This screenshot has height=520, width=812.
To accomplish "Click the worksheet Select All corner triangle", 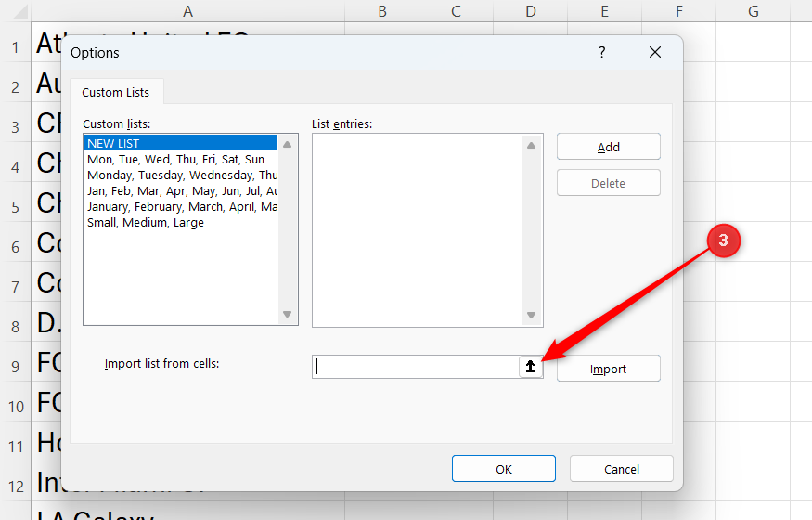I will [x=19, y=11].
